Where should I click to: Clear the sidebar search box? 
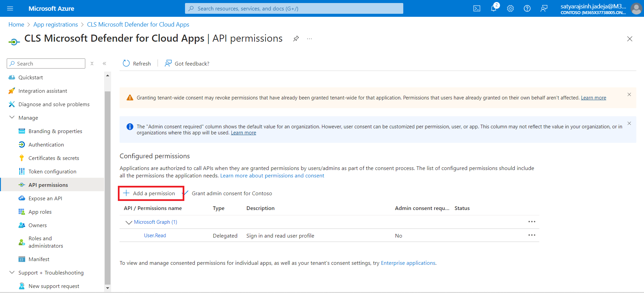92,64
